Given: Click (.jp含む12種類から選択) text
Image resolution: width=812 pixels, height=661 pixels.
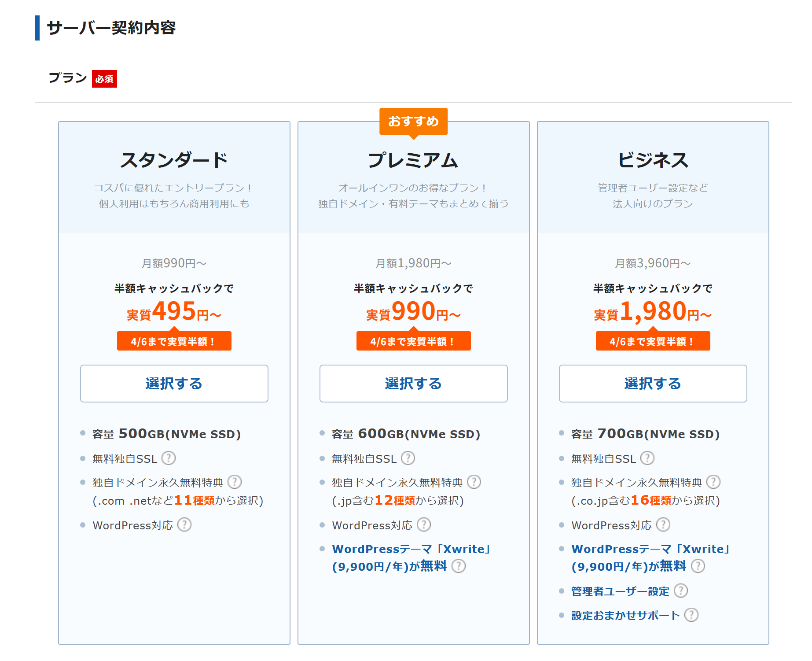Looking at the screenshot, I should pos(398,501).
